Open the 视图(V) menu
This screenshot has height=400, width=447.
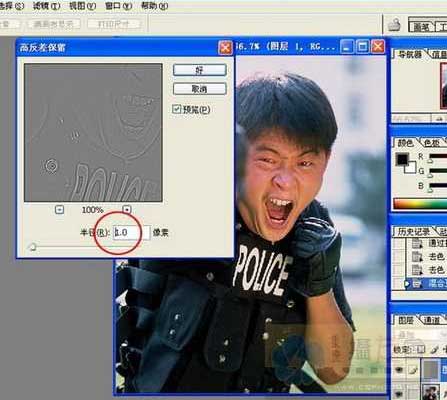[82, 6]
